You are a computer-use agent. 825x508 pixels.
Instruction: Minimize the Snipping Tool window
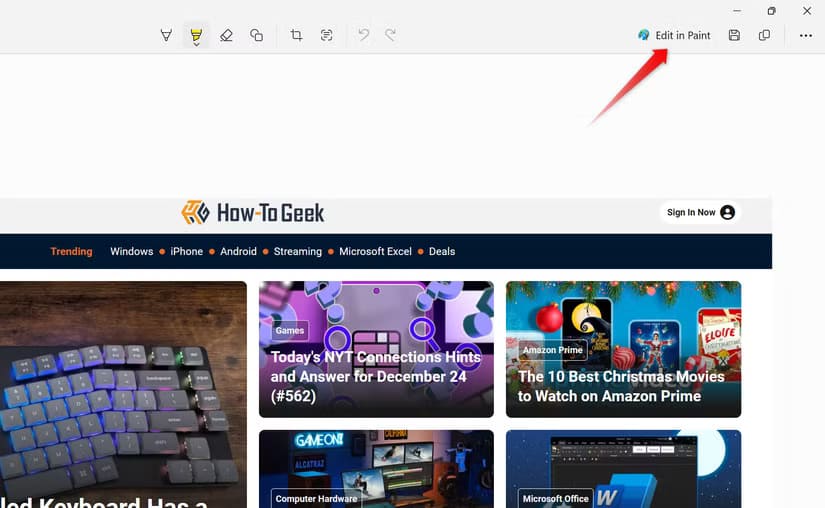(737, 11)
